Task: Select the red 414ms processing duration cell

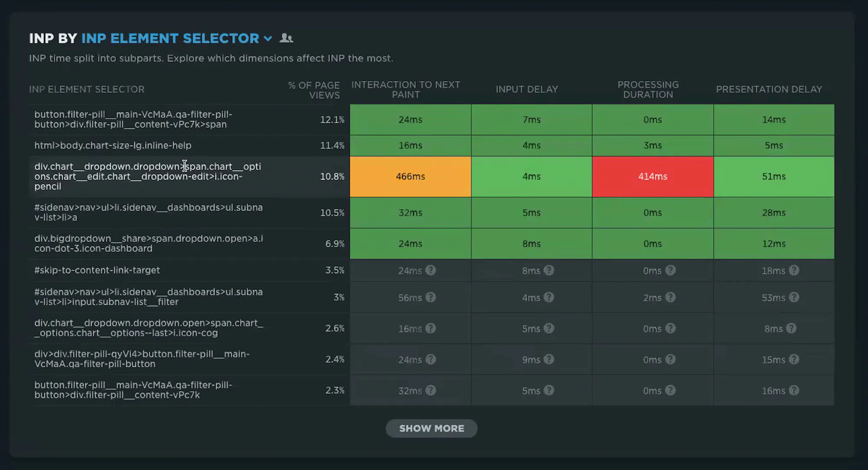Action: tap(653, 176)
